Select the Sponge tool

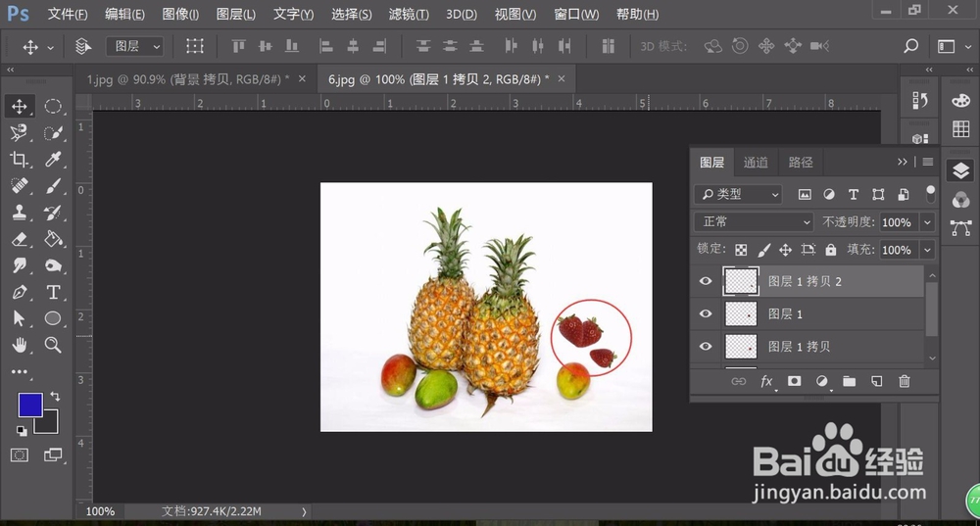click(53, 265)
